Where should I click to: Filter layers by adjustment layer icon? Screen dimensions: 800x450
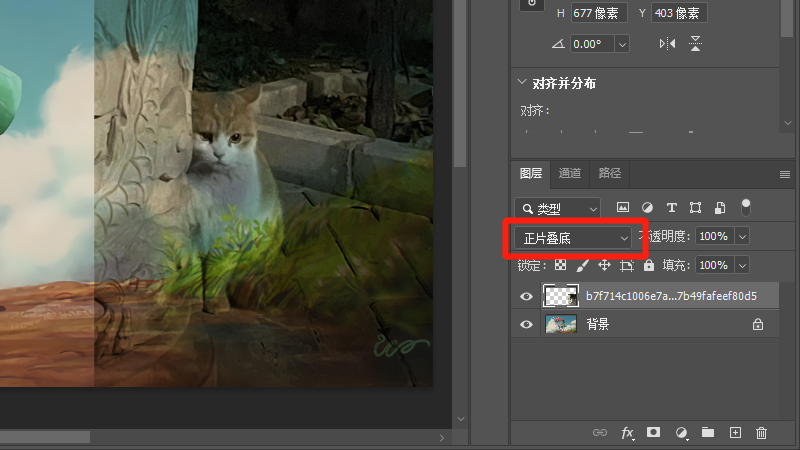click(647, 208)
